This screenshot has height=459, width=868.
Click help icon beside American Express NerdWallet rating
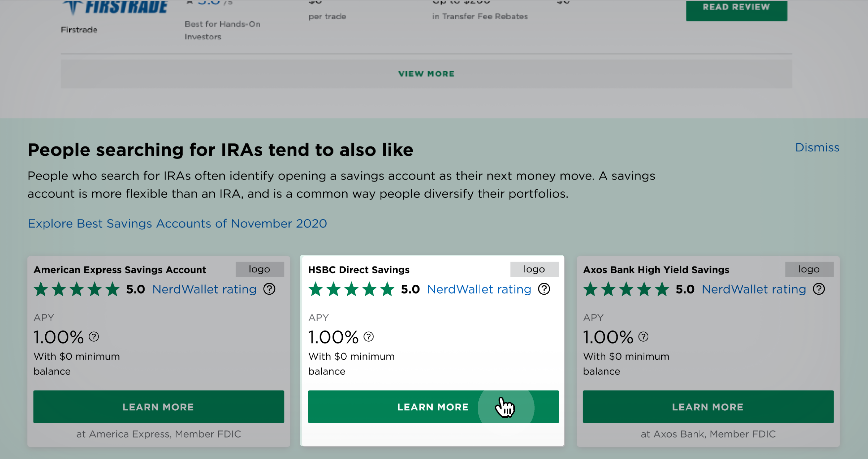pos(269,289)
